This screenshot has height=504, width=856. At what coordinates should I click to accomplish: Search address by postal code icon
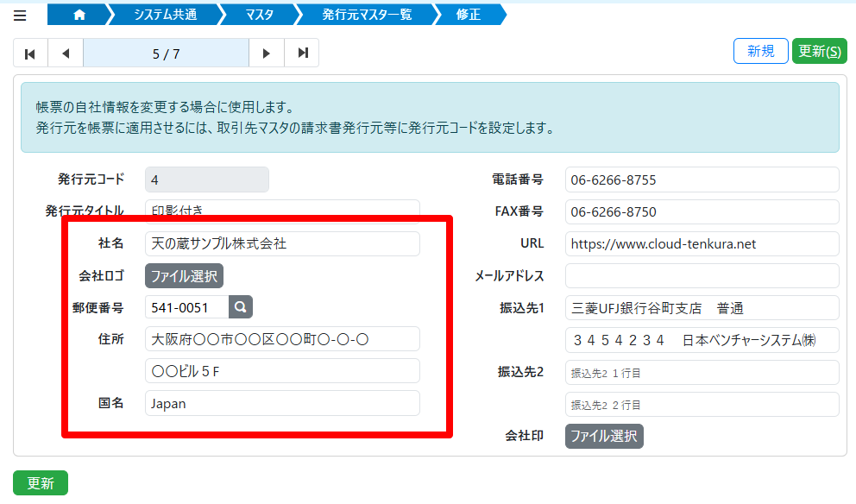point(241,307)
